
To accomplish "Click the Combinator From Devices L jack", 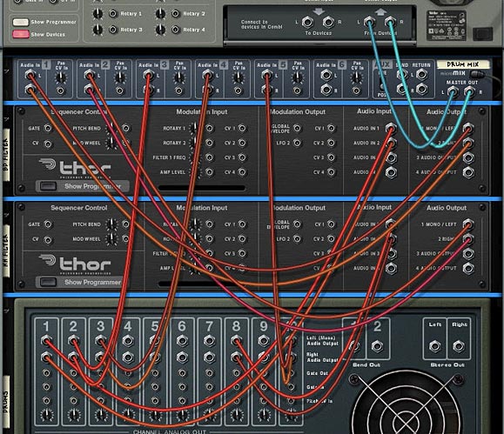I will [x=369, y=22].
